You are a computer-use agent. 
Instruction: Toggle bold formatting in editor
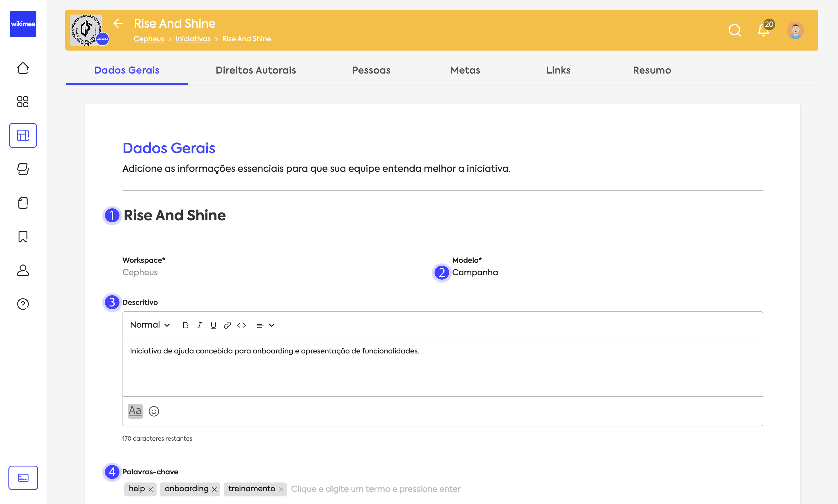pyautogui.click(x=185, y=325)
